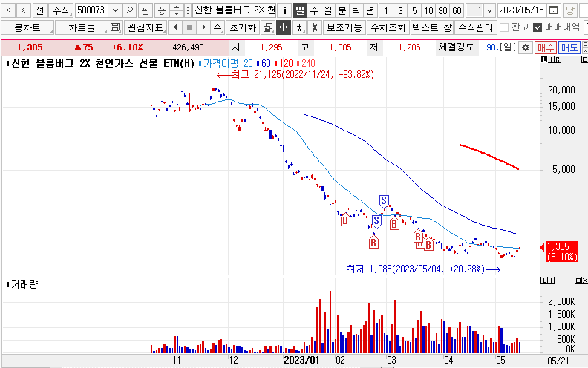Click the 가격이평 moving average legend label
The height and width of the screenshot is (368, 588).
[x=220, y=63]
